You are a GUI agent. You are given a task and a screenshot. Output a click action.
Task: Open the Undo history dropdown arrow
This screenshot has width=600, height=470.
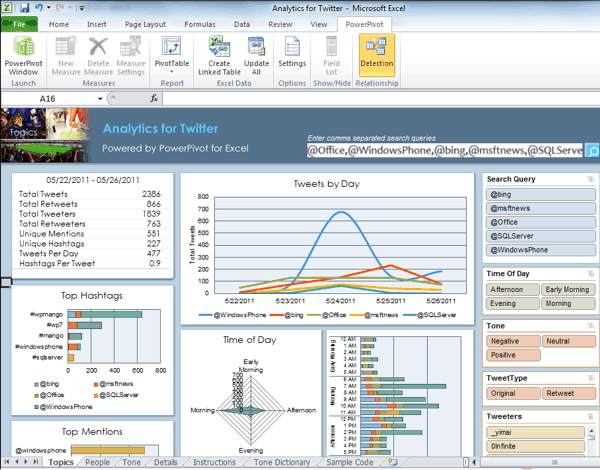49,7
